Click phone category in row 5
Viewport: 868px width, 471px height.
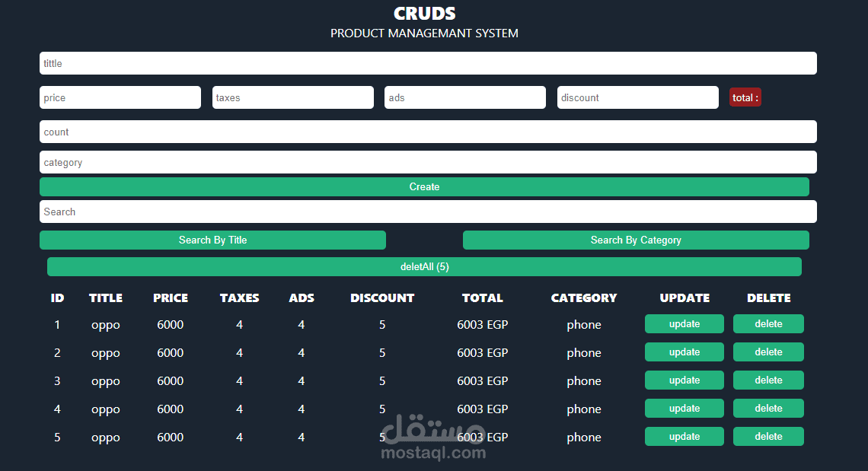(583, 438)
